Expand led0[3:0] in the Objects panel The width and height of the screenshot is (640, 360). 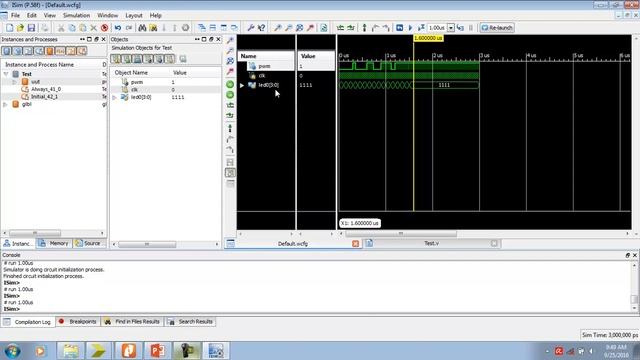[x=115, y=98]
